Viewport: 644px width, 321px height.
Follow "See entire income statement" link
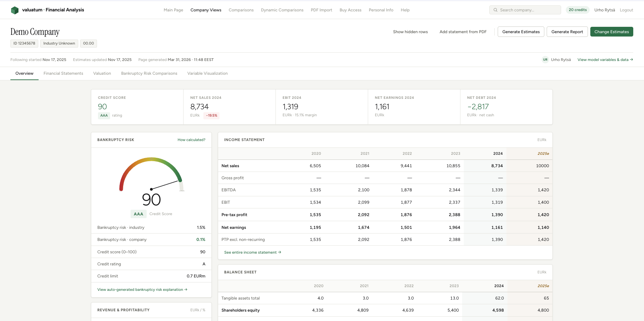pyautogui.click(x=252, y=252)
